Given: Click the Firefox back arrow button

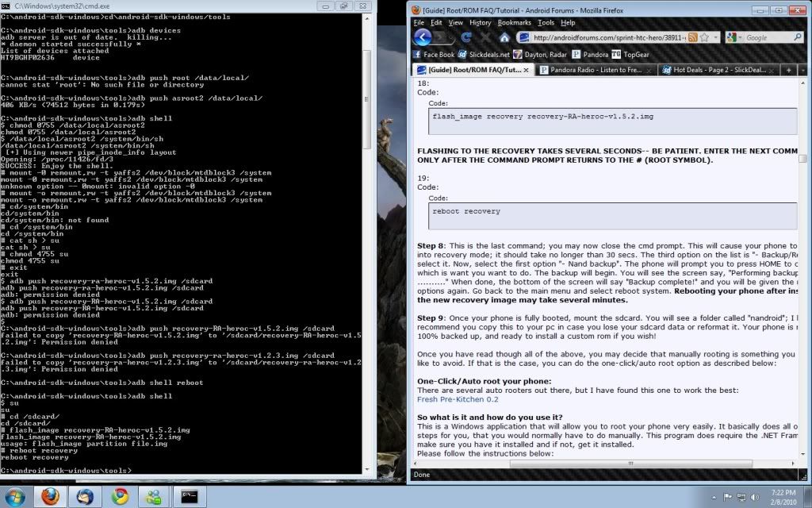Looking at the screenshot, I should (423, 37).
